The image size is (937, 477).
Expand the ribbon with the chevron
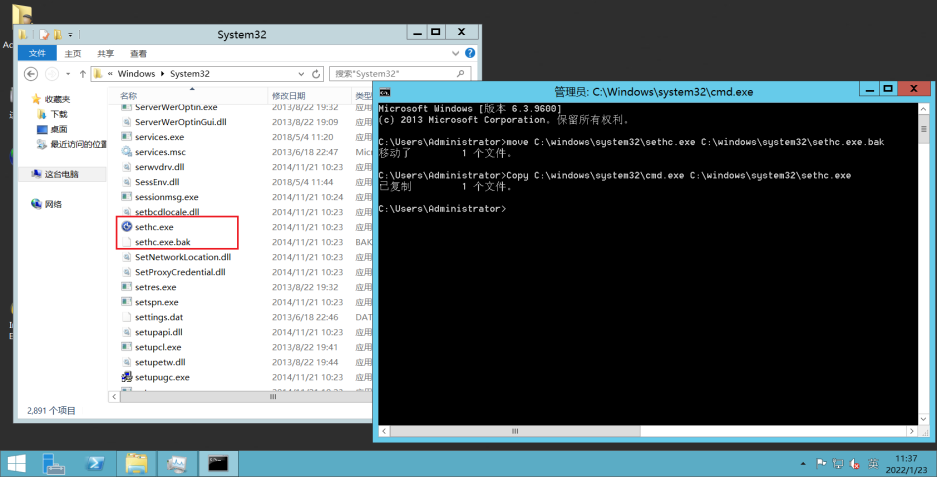point(455,53)
